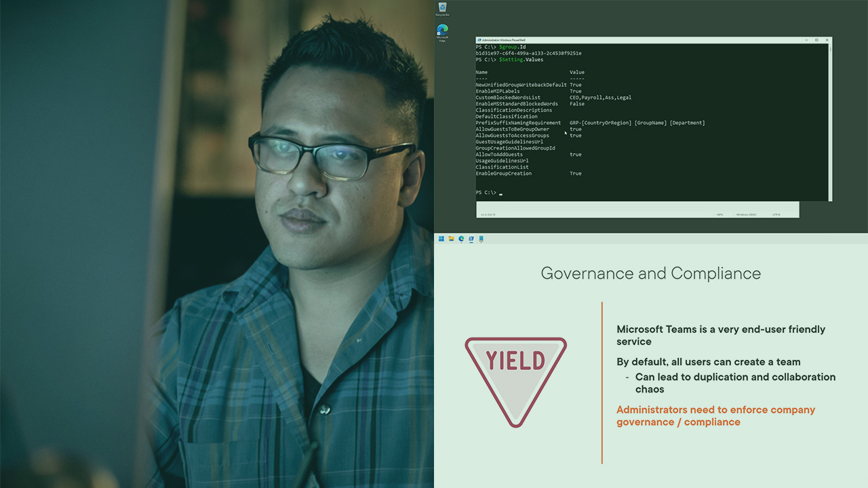This screenshot has height=488, width=868.
Task: Maximize the Administrator PowerShell window
Action: 816,40
